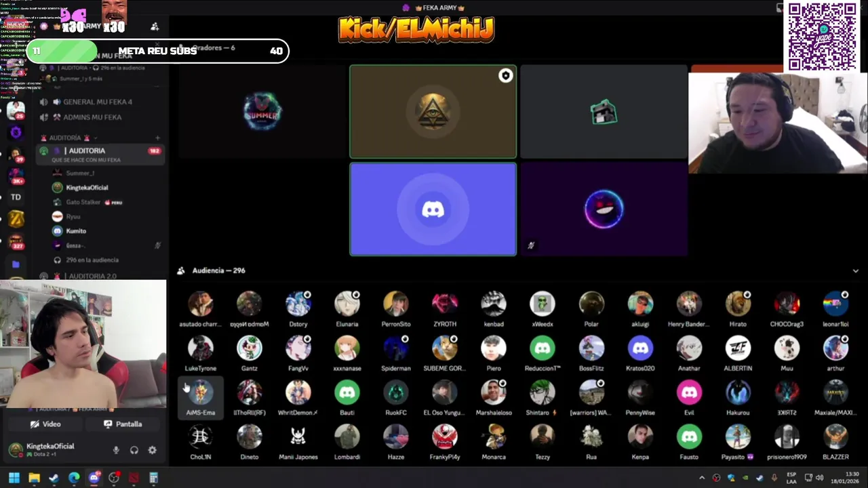Add channel with AUDITORÍA plus icon
The height and width of the screenshot is (488, 868).
click(x=157, y=138)
